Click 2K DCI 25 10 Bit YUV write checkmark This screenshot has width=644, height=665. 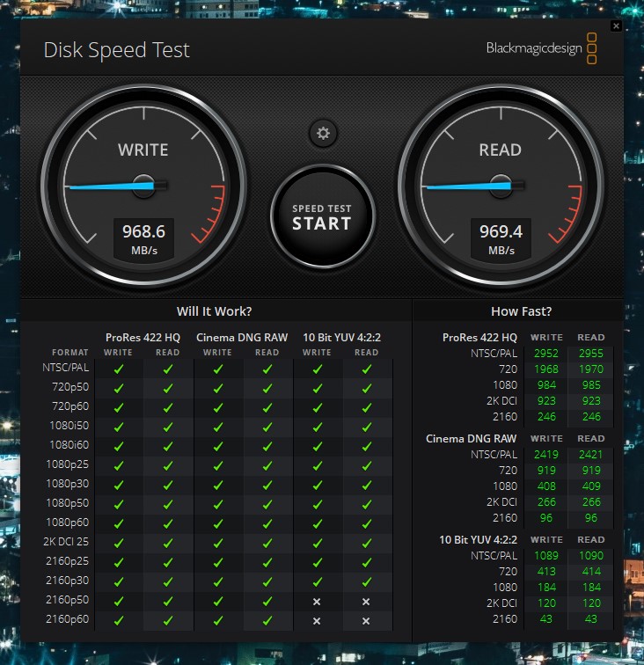pyautogui.click(x=318, y=543)
